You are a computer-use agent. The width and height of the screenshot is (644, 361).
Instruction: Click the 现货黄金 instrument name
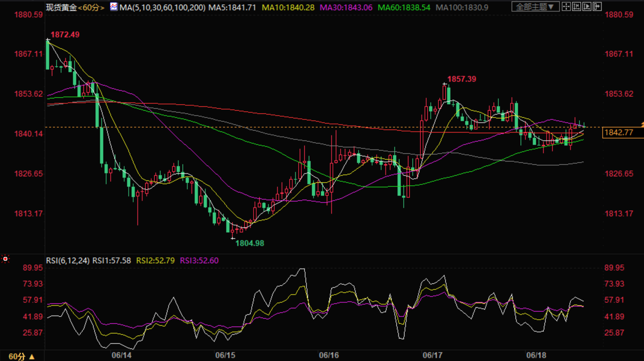(61, 8)
